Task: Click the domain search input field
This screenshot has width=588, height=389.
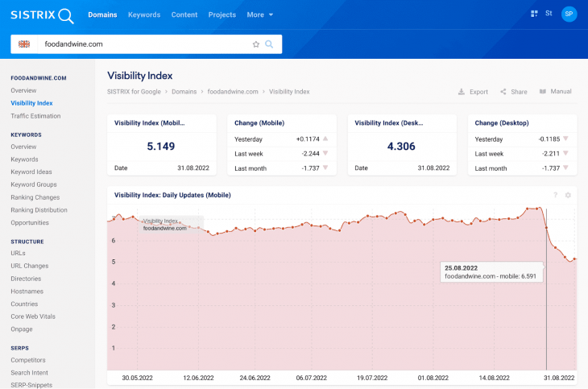Action: 145,44
